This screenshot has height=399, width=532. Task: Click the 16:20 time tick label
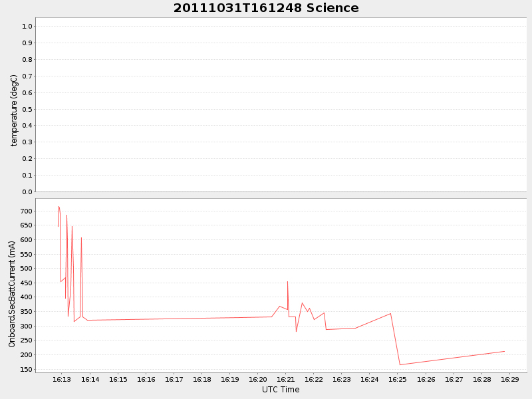[258, 379]
